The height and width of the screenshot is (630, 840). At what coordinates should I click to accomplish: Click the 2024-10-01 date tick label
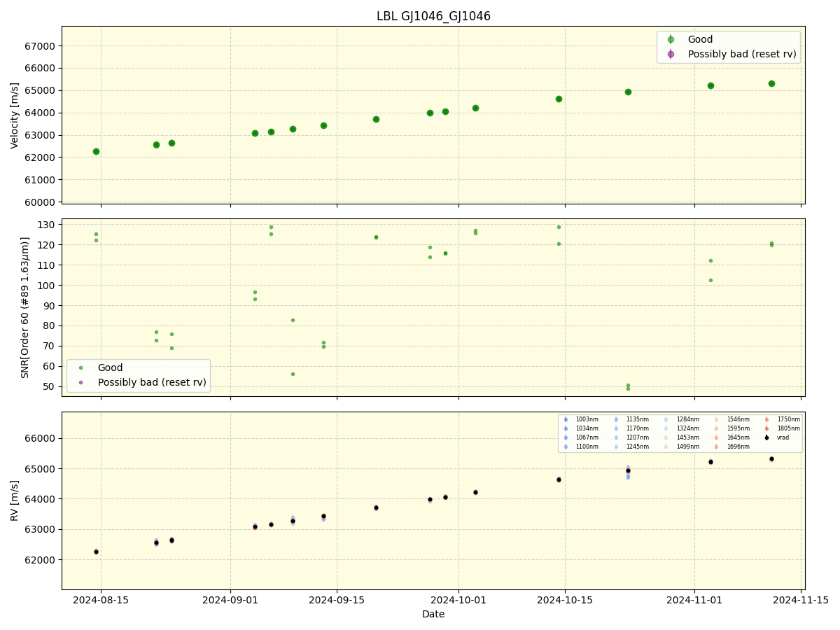pyautogui.click(x=458, y=600)
